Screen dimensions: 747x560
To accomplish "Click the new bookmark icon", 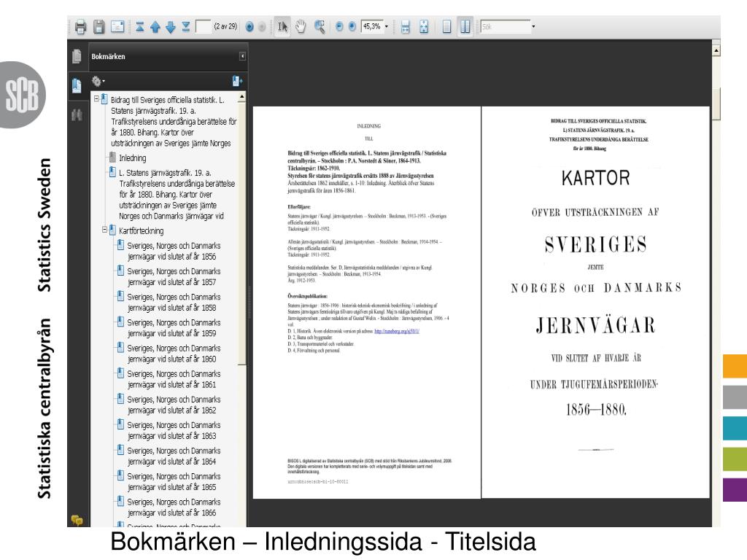I will pyautogui.click(x=237, y=82).
